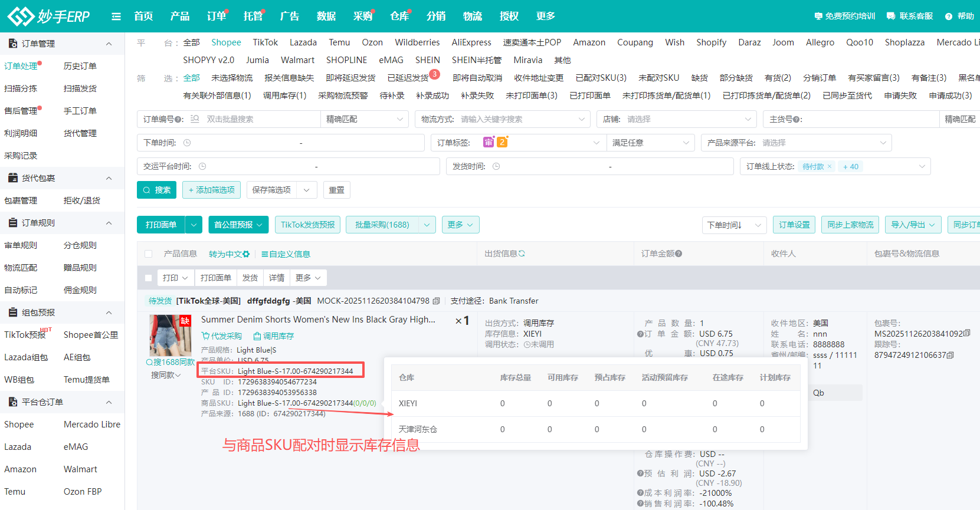Filter by 已延迟发货 status tab
This screenshot has width=980, height=510.
[x=408, y=78]
